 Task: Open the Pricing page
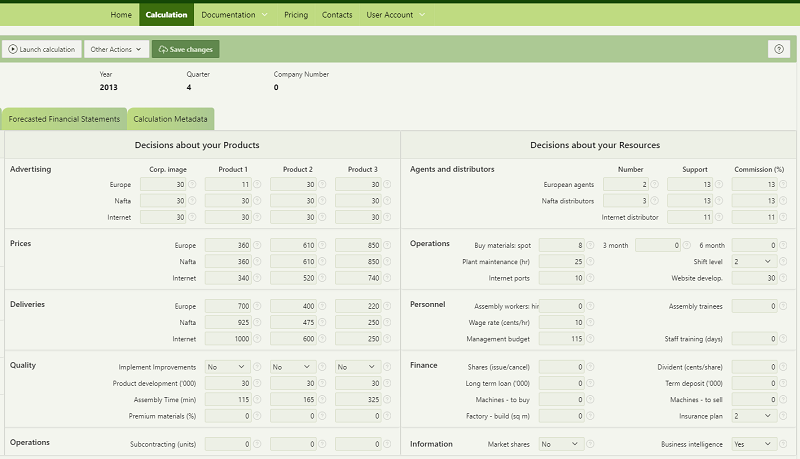(x=296, y=15)
